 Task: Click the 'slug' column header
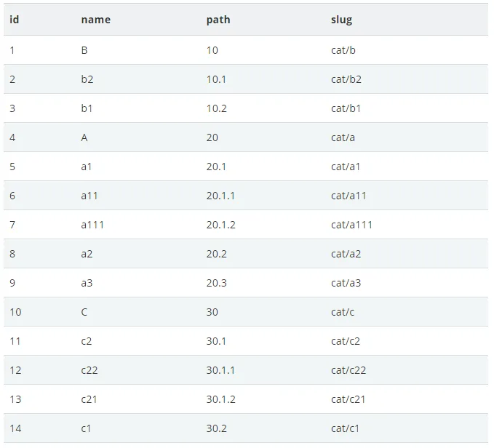[x=341, y=20]
